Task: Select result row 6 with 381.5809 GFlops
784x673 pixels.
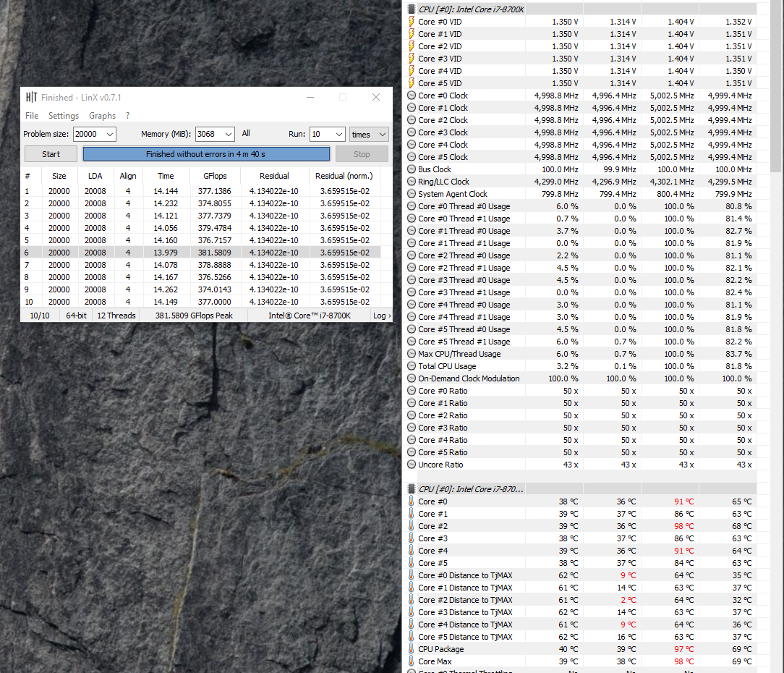Action: 200,252
